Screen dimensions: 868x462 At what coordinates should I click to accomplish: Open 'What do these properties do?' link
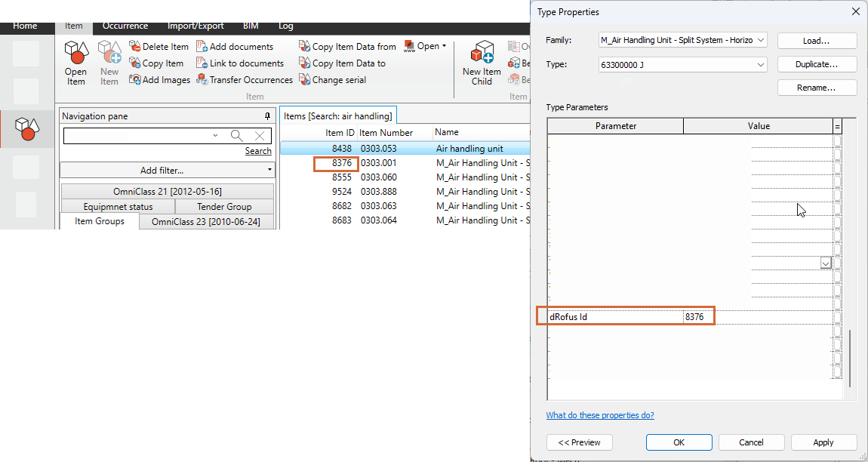(600, 415)
